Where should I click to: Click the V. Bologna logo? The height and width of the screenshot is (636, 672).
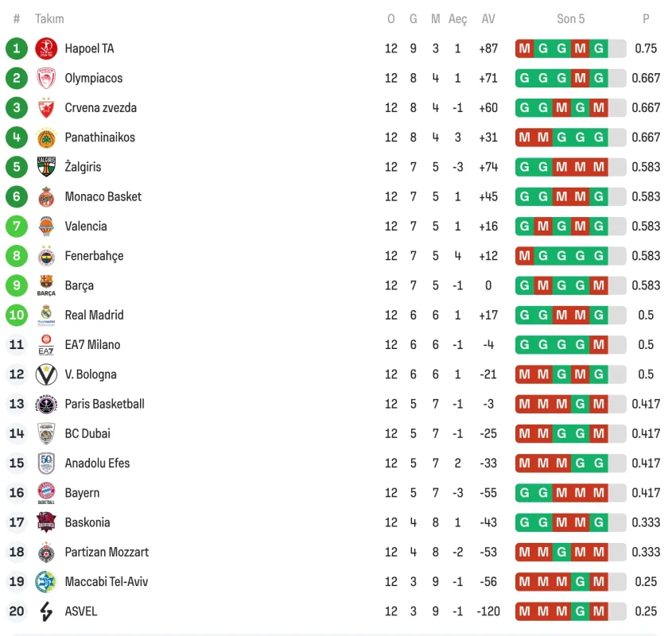tap(46, 374)
